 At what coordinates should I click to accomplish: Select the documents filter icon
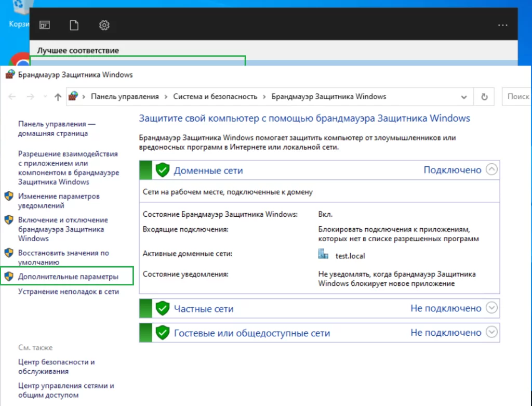(74, 25)
